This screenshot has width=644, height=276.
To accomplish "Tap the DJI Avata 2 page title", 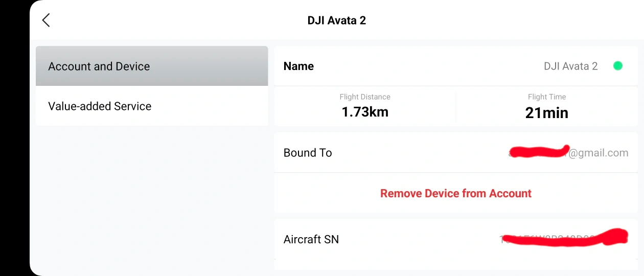I will [336, 20].
